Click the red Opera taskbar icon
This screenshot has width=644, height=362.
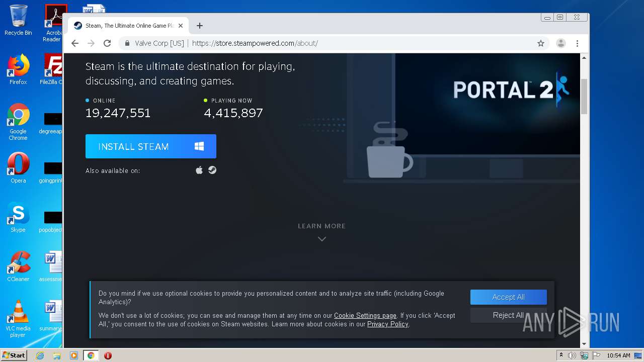(x=108, y=355)
